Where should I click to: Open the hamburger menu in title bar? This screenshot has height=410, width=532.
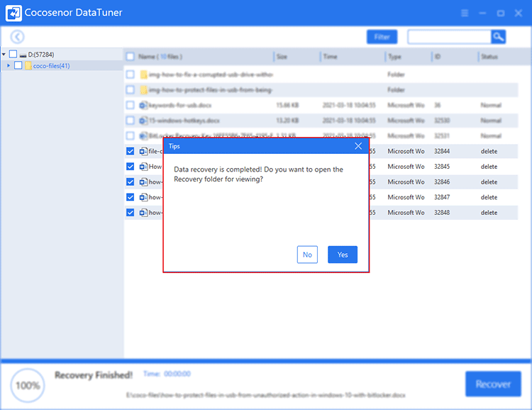pyautogui.click(x=465, y=13)
